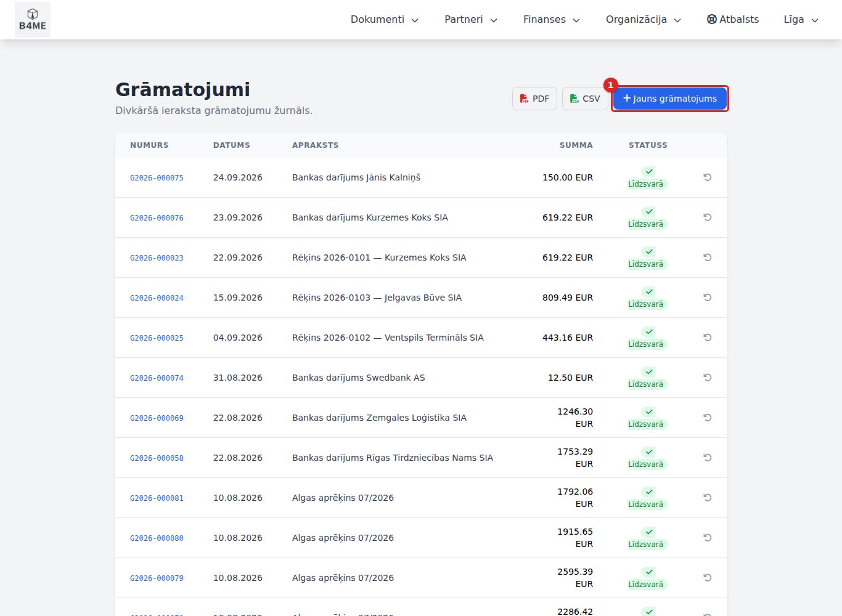Click the NUMURS column header
Viewport: 842px width, 616px height.
(x=149, y=145)
